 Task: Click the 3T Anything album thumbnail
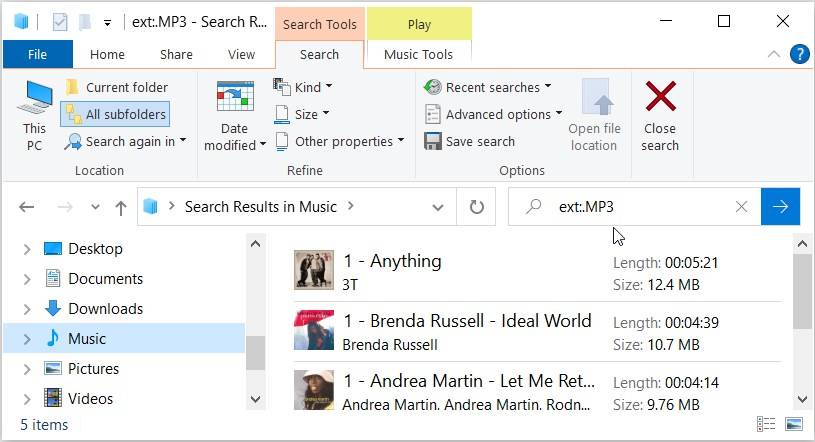pyautogui.click(x=313, y=270)
